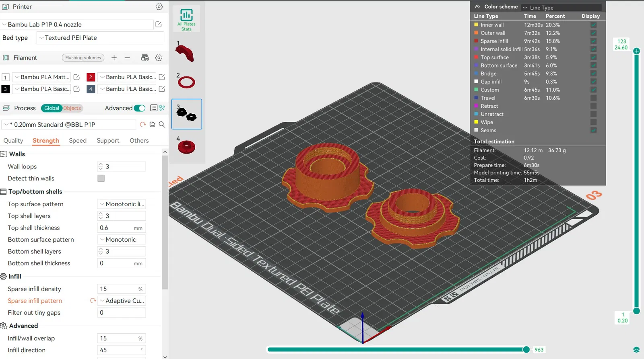
Task: Open the Sparse infill pattern dropdown
Action: [x=121, y=301]
